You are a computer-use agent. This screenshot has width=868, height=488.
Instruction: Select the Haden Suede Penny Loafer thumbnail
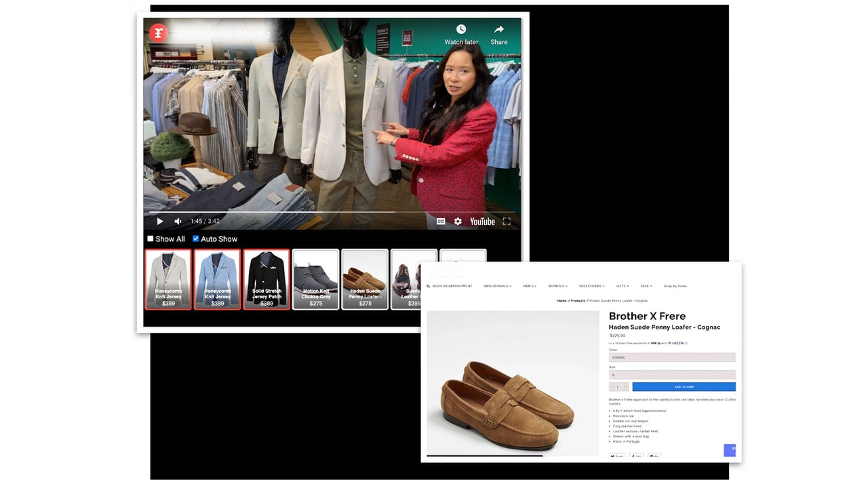pos(365,279)
